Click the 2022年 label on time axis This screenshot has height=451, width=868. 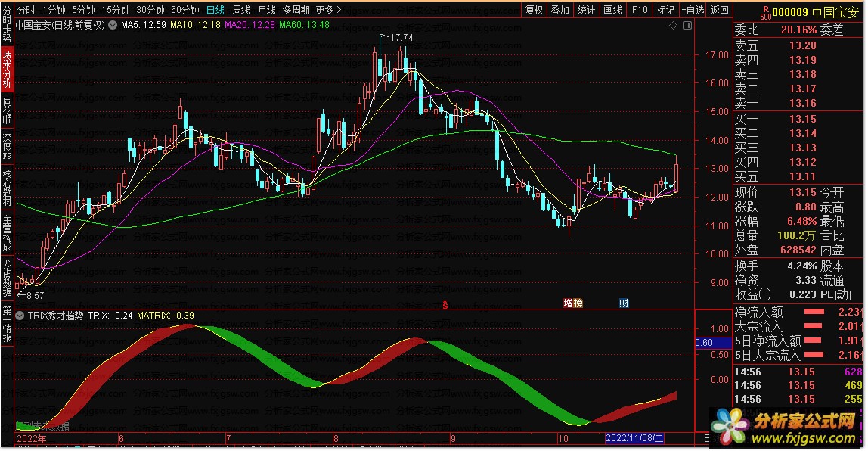click(x=32, y=439)
